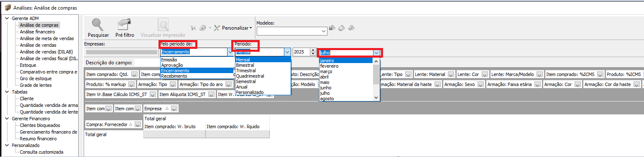
Task: Select agosto in the month list
Action: pyautogui.click(x=346, y=99)
